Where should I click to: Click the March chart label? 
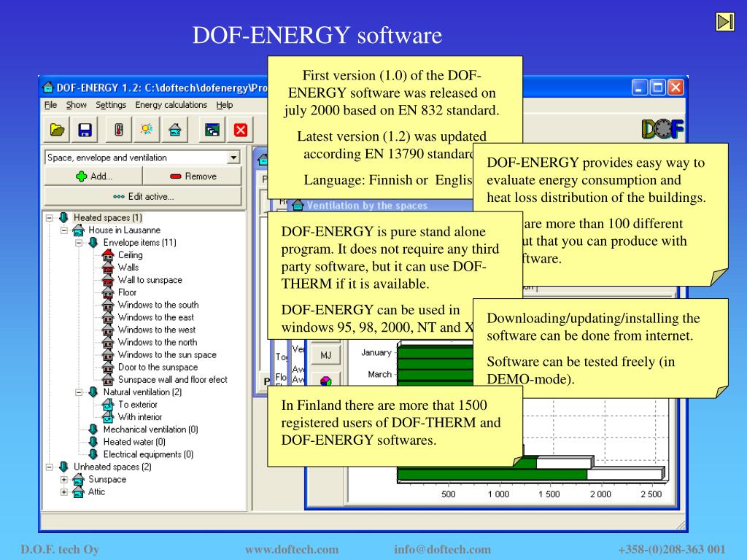pos(379,374)
